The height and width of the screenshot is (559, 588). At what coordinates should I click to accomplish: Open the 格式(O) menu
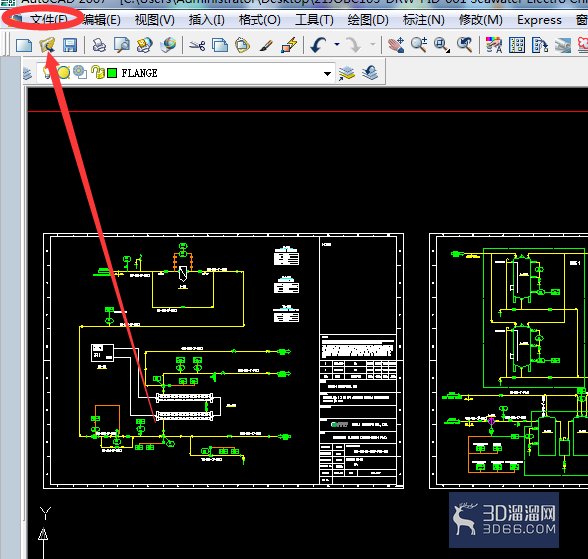click(x=260, y=19)
